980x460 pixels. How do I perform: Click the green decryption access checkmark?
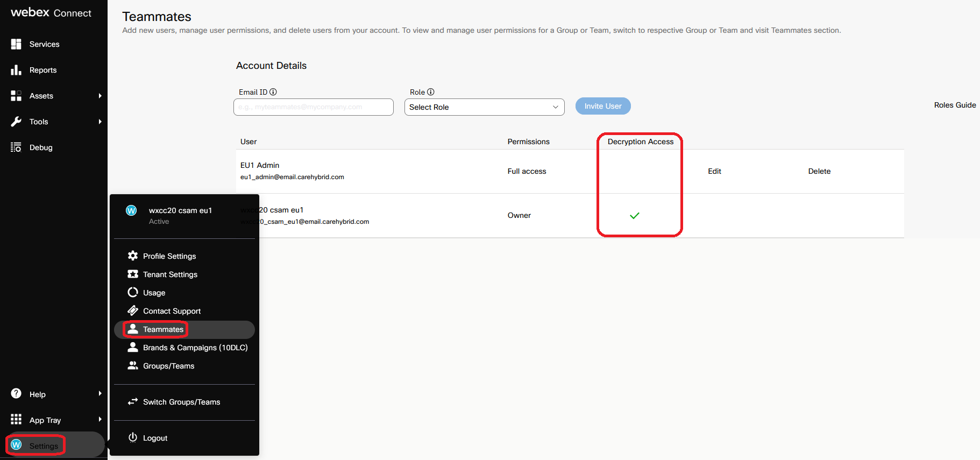(x=635, y=216)
